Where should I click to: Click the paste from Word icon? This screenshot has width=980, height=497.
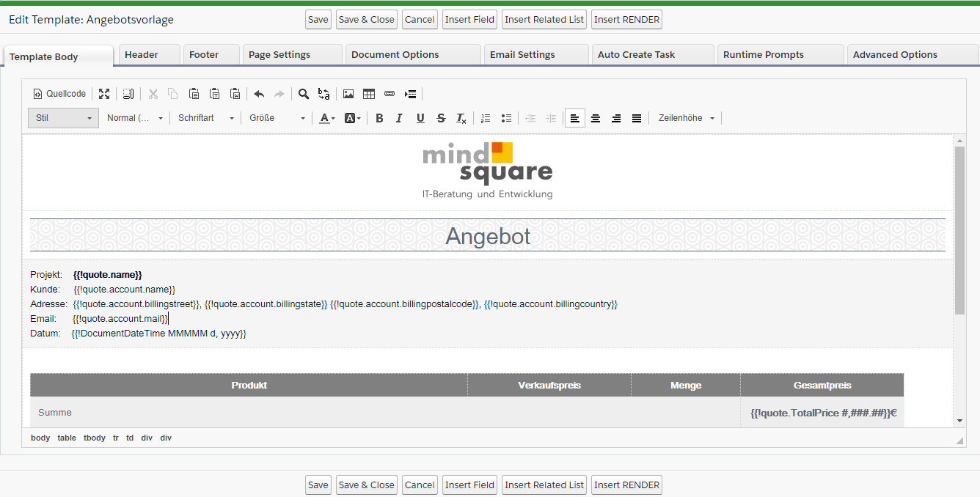(x=235, y=94)
